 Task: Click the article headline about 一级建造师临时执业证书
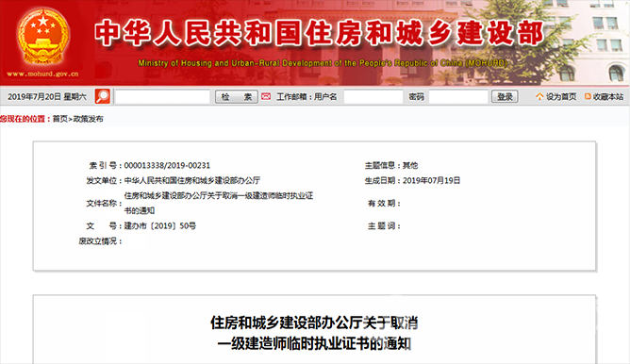point(314,333)
